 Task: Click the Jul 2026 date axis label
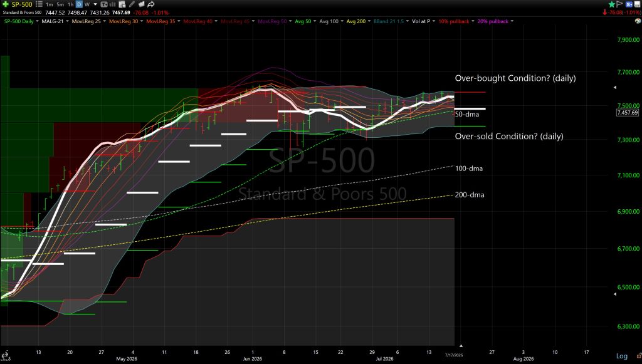(x=384, y=359)
